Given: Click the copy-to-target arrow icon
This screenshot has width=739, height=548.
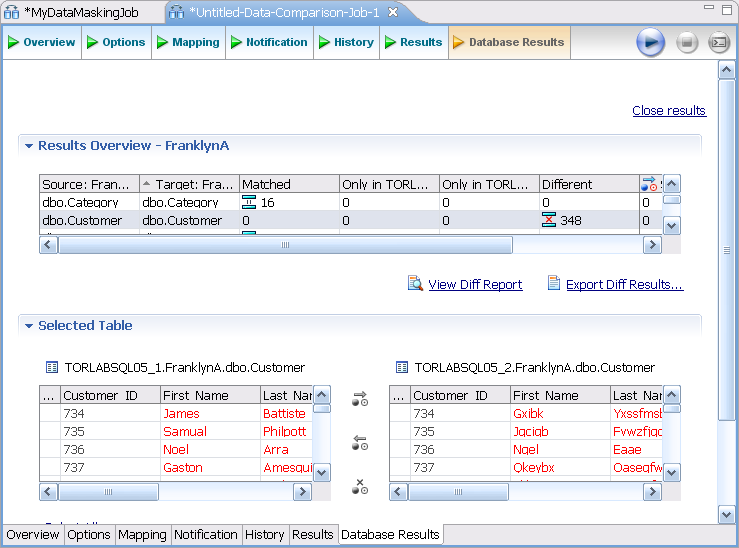Looking at the screenshot, I should (360, 400).
